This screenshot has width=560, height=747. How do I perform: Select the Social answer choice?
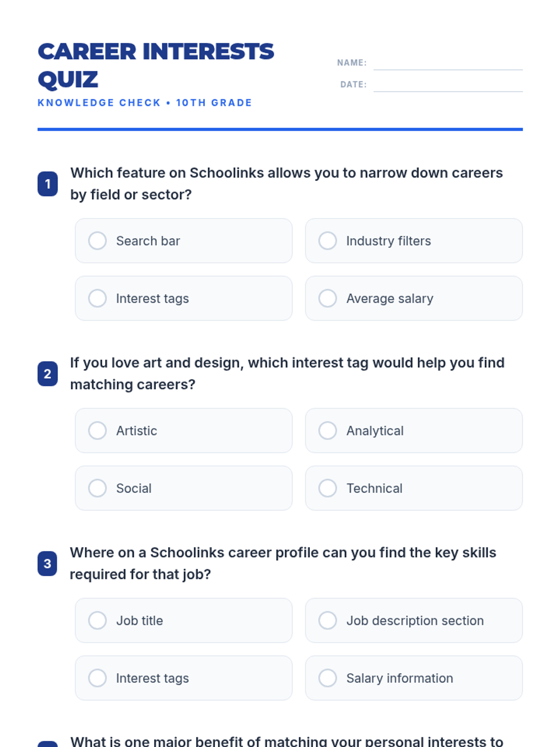coord(183,488)
